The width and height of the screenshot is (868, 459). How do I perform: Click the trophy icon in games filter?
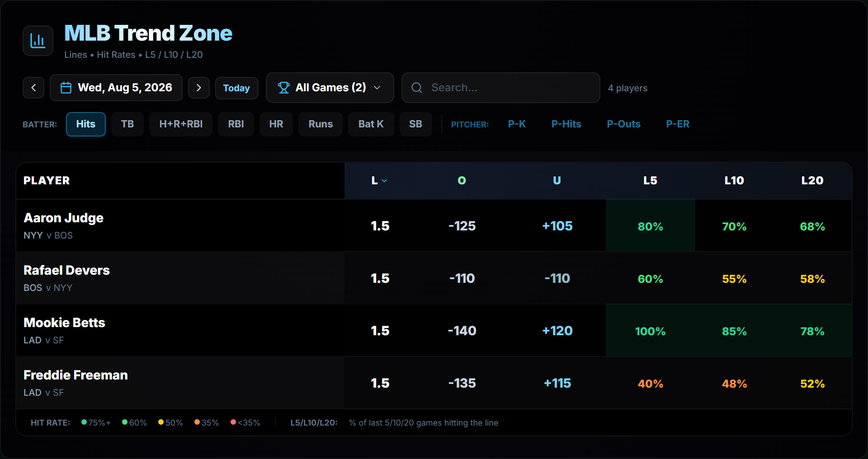284,88
